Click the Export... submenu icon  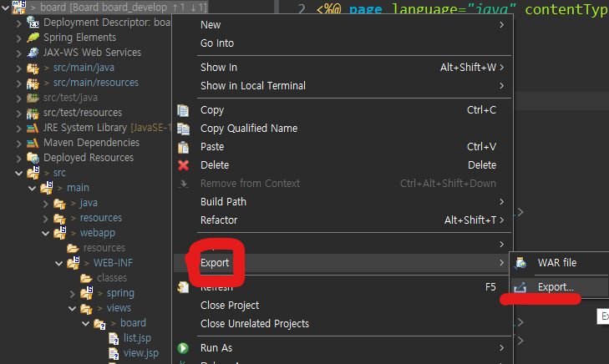(520, 287)
